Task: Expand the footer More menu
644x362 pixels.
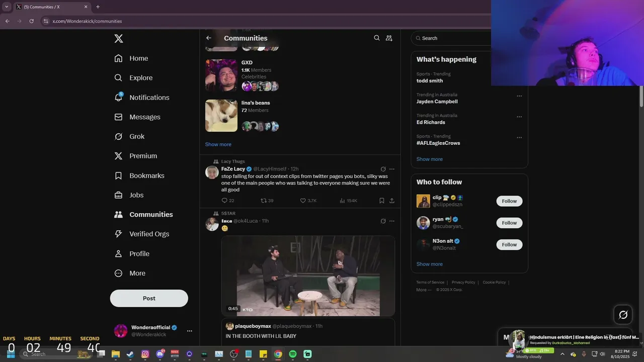Action: pyautogui.click(x=424, y=290)
